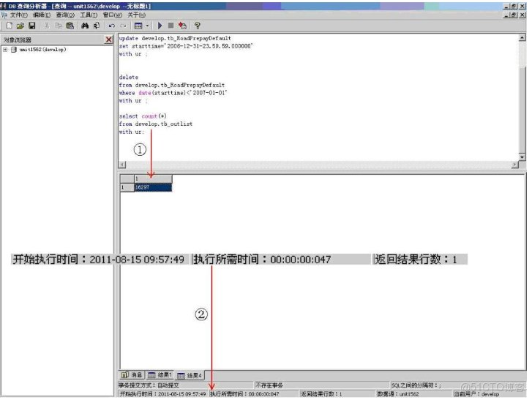This screenshot has height=400, width=532.
Task: Switch to the 结果1 tab
Action: (x=160, y=374)
